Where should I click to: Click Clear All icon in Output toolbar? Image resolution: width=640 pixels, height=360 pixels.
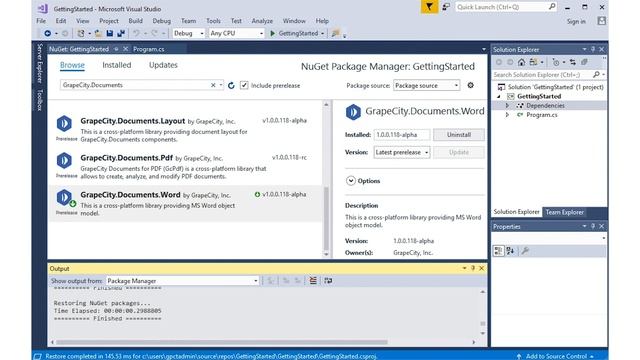pyautogui.click(x=313, y=280)
